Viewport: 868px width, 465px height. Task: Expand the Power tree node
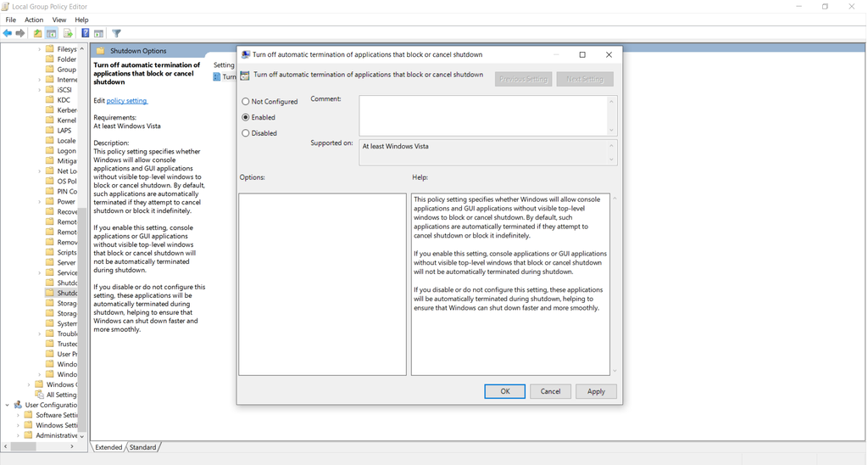[x=39, y=202]
